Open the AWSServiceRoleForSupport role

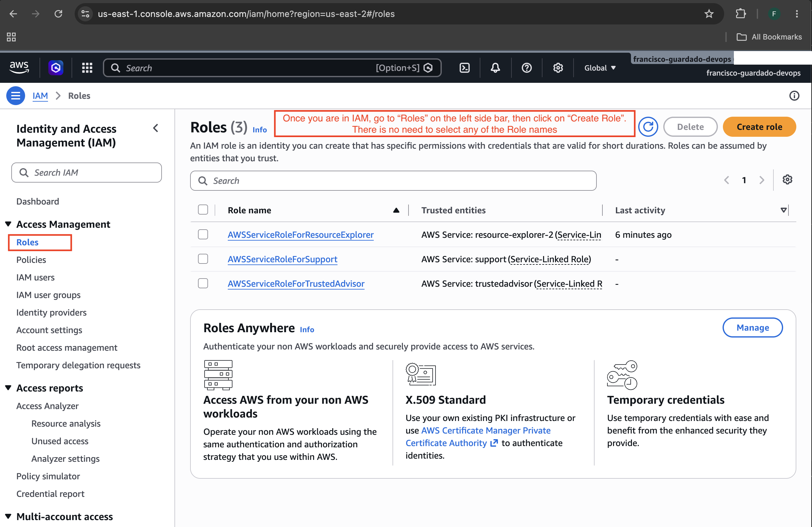click(282, 259)
